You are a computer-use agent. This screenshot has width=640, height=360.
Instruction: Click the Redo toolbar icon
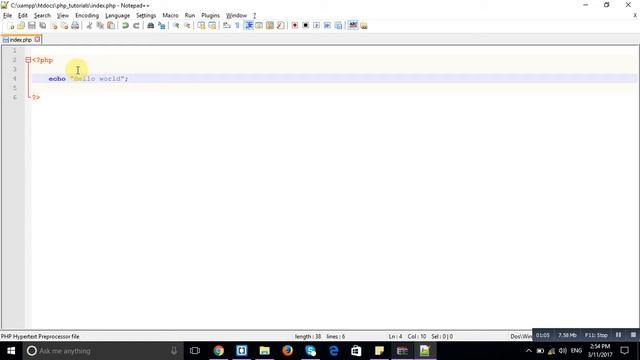136,26
